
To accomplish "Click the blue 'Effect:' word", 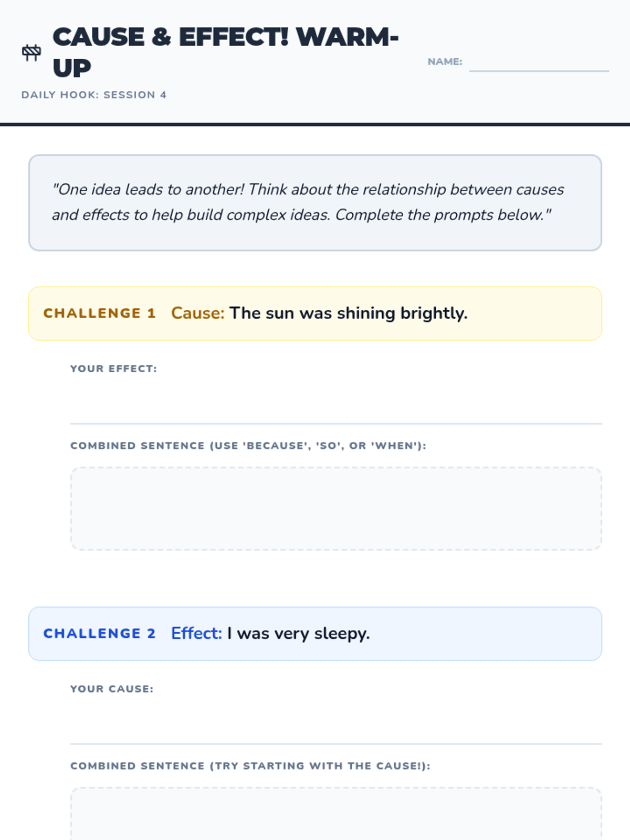I will pyautogui.click(x=196, y=634).
